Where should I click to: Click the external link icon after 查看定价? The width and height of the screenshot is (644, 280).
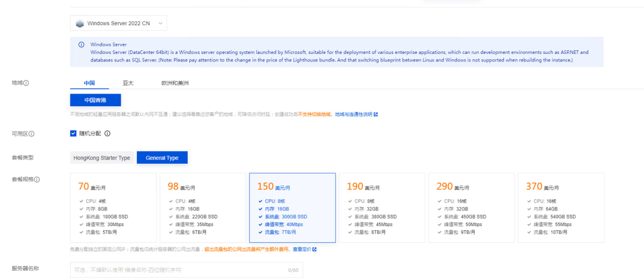coord(314,249)
